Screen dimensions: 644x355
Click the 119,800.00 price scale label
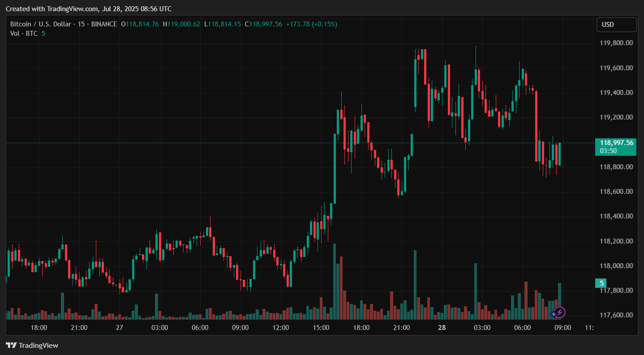616,43
